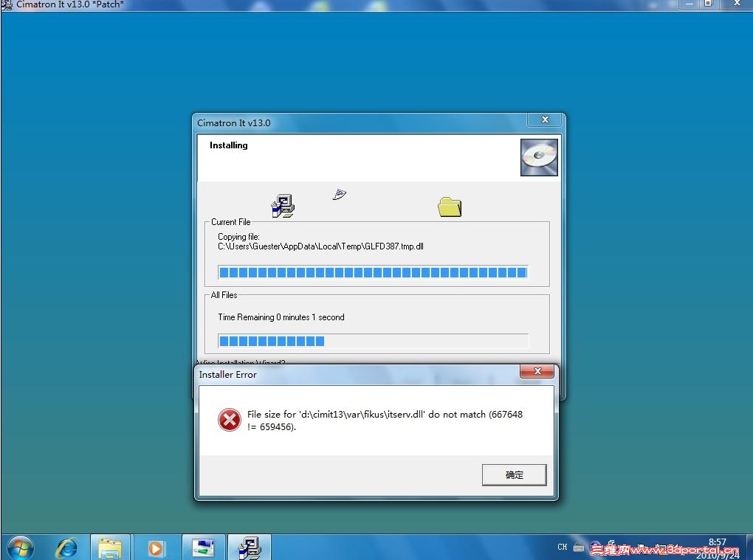Image resolution: width=753 pixels, height=560 pixels.
Task: Switch to the installer taskbar button
Action: click(250, 547)
